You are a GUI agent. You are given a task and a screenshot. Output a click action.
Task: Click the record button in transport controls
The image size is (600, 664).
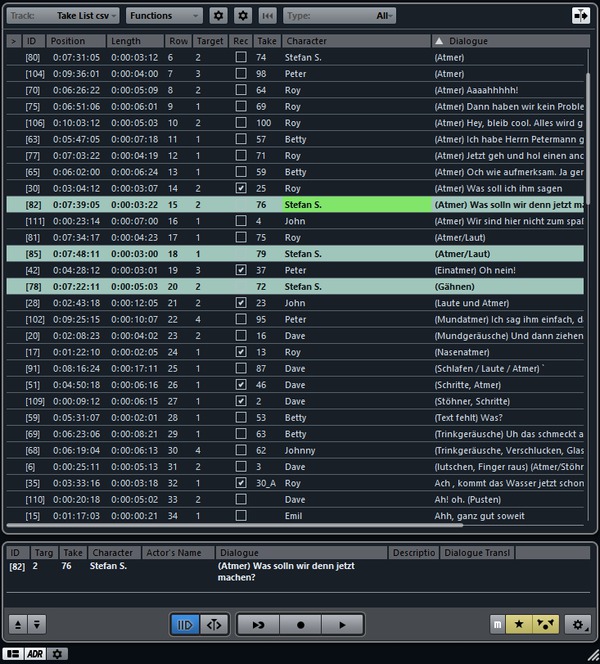(300, 624)
